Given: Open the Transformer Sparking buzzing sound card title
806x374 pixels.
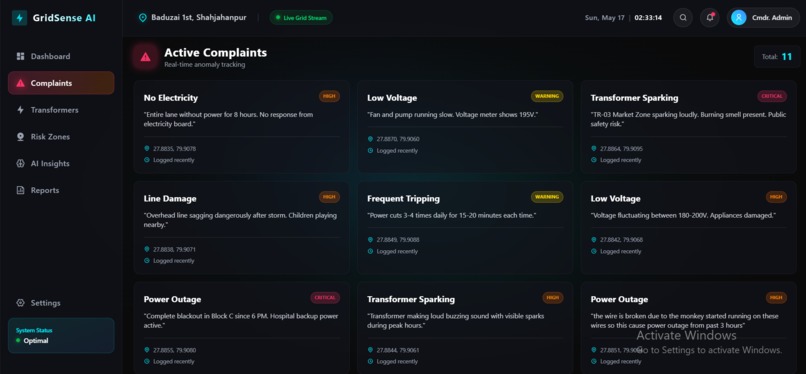Looking at the screenshot, I should (x=411, y=299).
